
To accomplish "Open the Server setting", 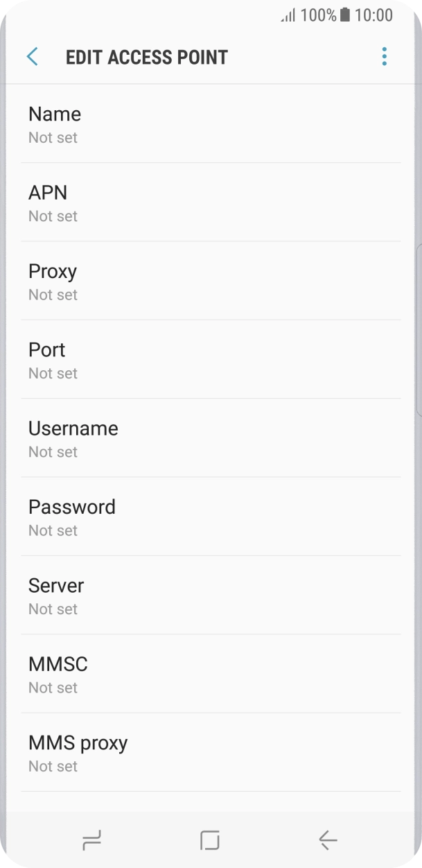I will [x=211, y=595].
